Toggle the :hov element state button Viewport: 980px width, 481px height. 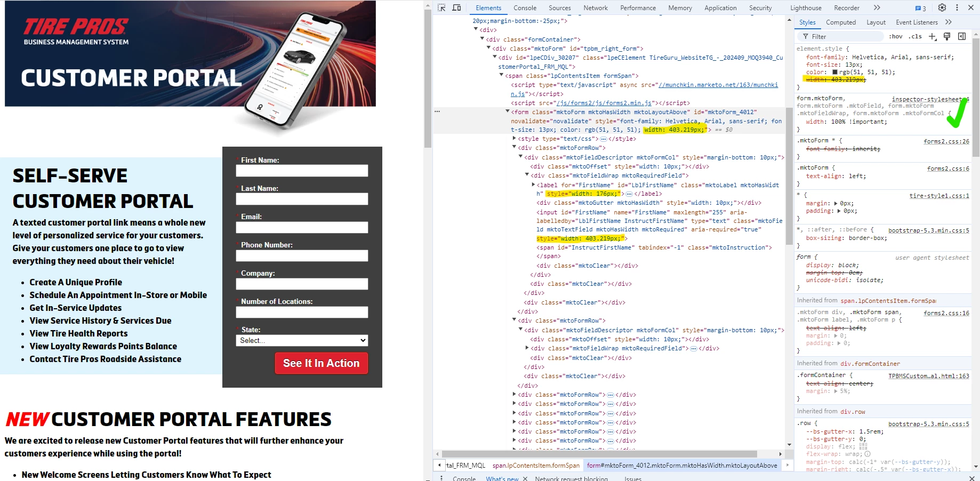[x=896, y=36]
